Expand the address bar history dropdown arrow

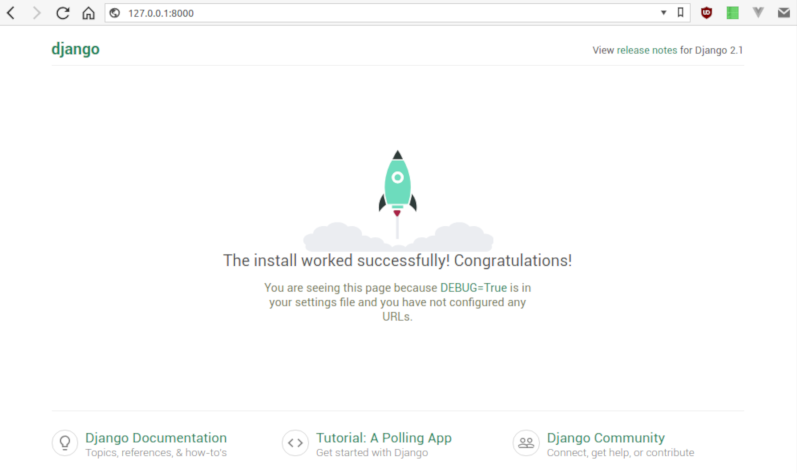coord(663,13)
